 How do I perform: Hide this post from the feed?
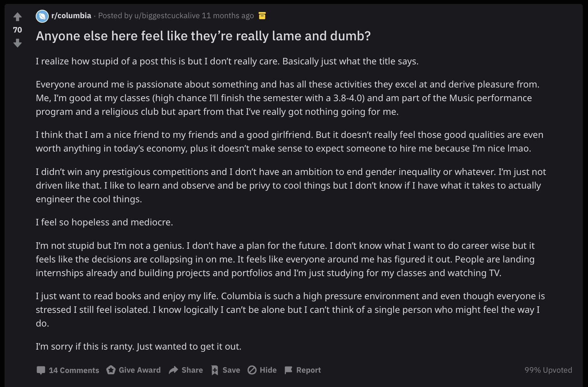click(x=262, y=370)
